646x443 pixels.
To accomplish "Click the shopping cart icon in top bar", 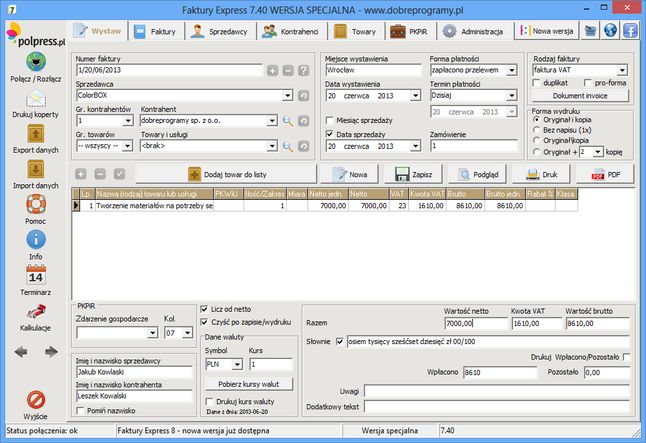I will [x=590, y=31].
